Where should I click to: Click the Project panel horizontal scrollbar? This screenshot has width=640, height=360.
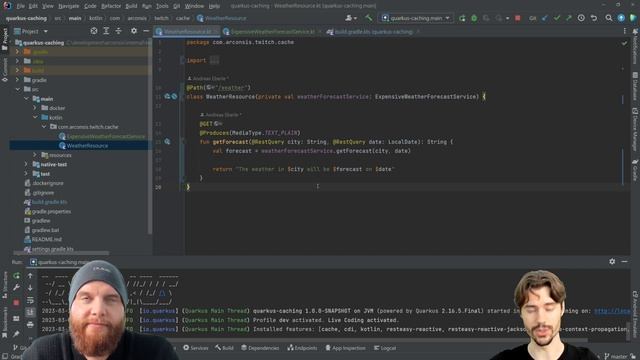pyautogui.click(x=61, y=253)
